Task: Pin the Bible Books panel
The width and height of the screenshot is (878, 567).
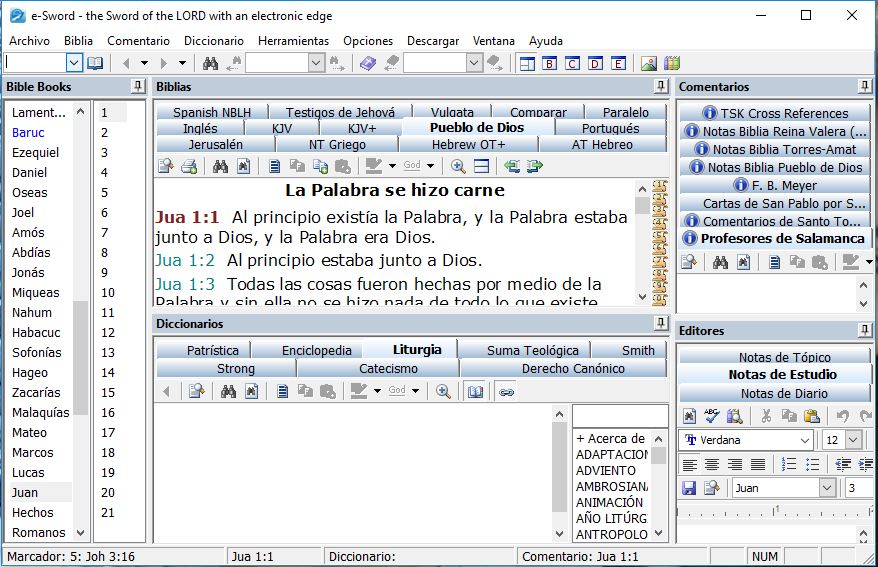Action: [137, 86]
